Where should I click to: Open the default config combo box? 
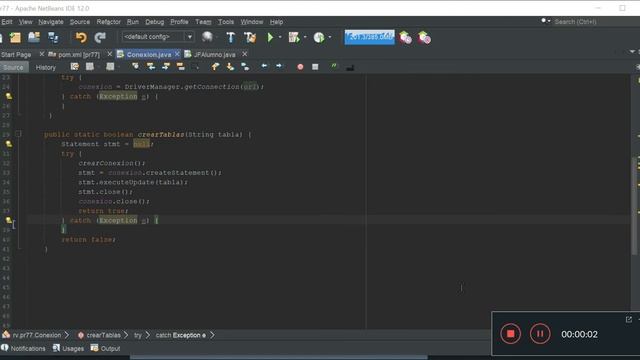[x=158, y=37]
